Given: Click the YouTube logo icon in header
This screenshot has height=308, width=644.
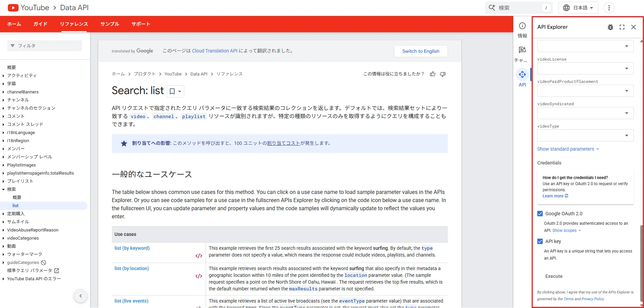Looking at the screenshot, I should [x=13, y=7].
